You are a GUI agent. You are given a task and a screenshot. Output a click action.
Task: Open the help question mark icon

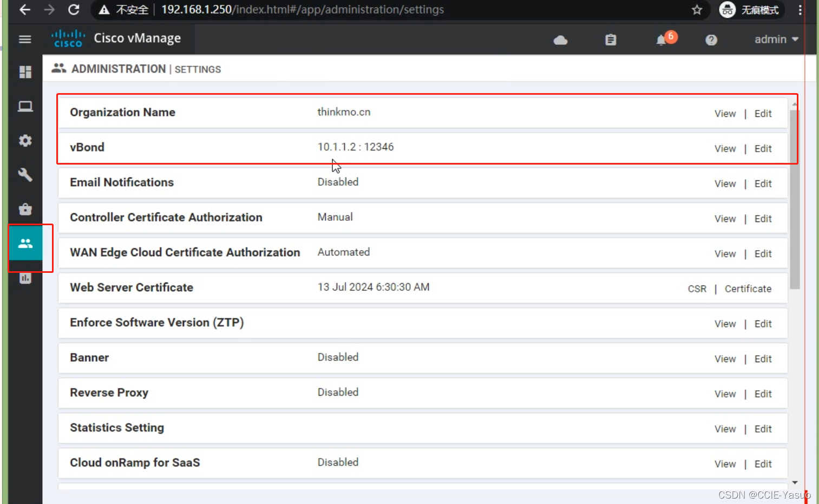[711, 40]
